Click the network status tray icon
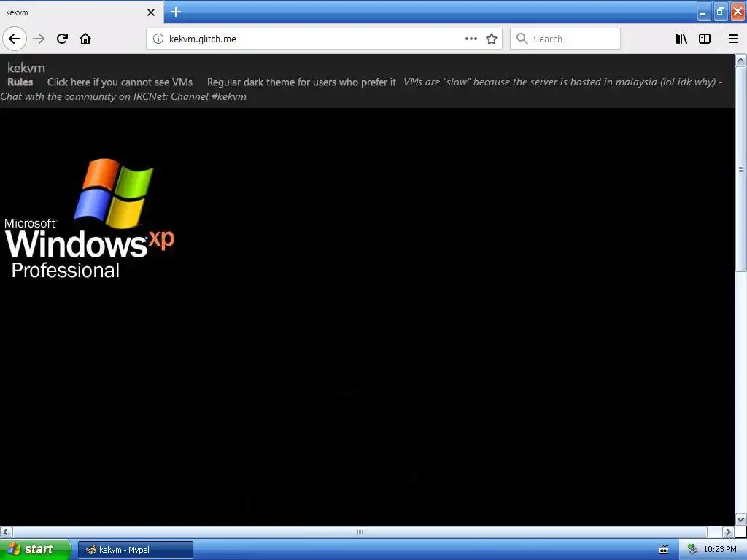Viewport: 747px width, 560px height. click(692, 550)
